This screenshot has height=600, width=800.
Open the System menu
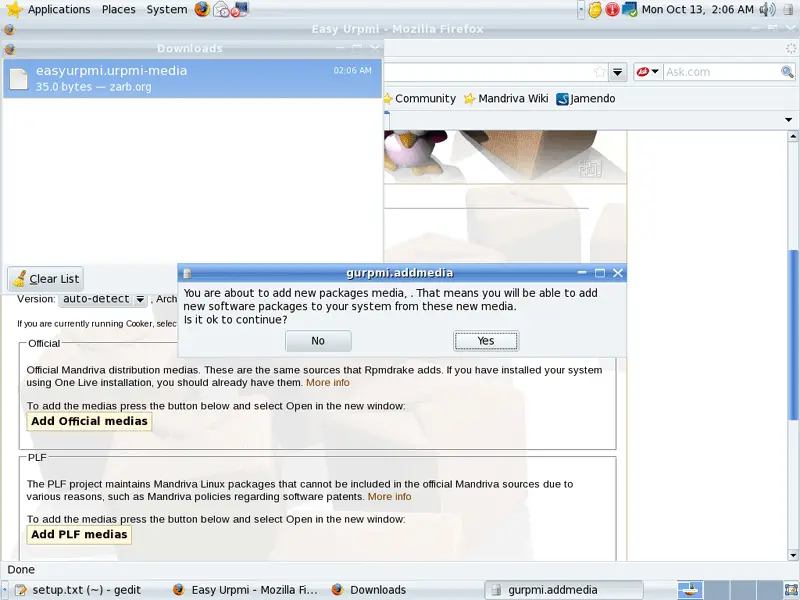click(166, 9)
